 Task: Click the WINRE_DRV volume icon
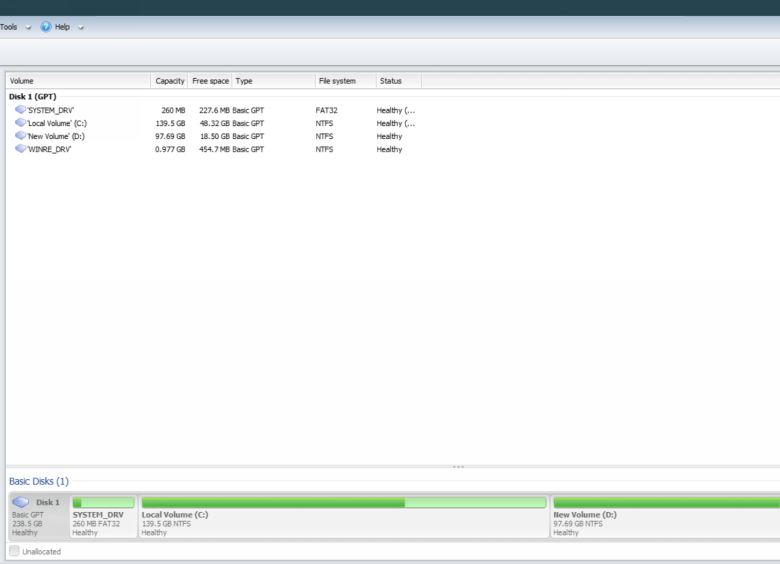20,149
